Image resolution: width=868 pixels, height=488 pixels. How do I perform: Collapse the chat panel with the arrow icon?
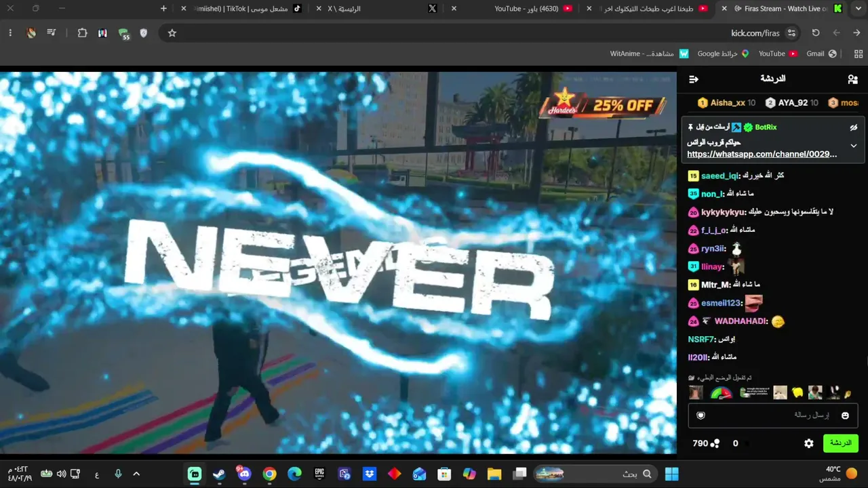coord(694,79)
